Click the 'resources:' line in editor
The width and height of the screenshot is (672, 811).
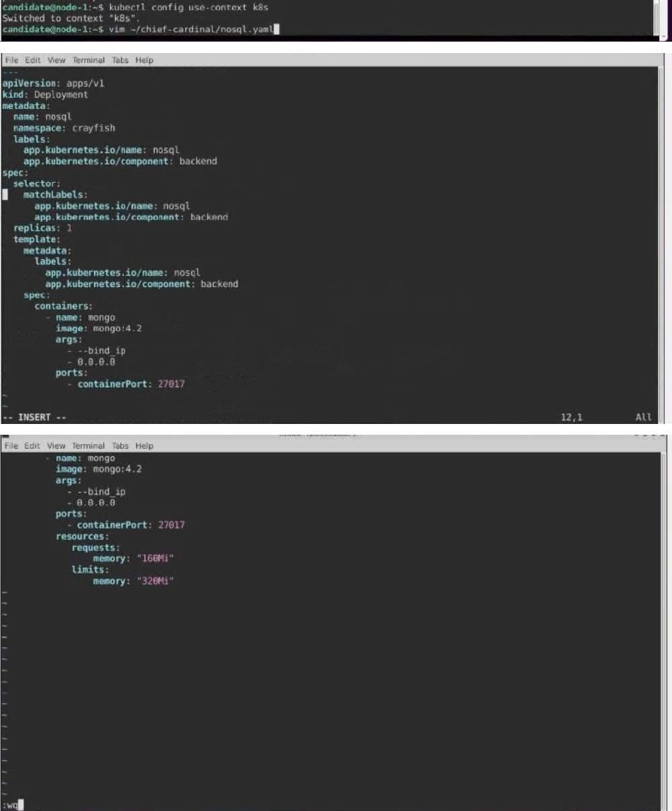pos(81,536)
